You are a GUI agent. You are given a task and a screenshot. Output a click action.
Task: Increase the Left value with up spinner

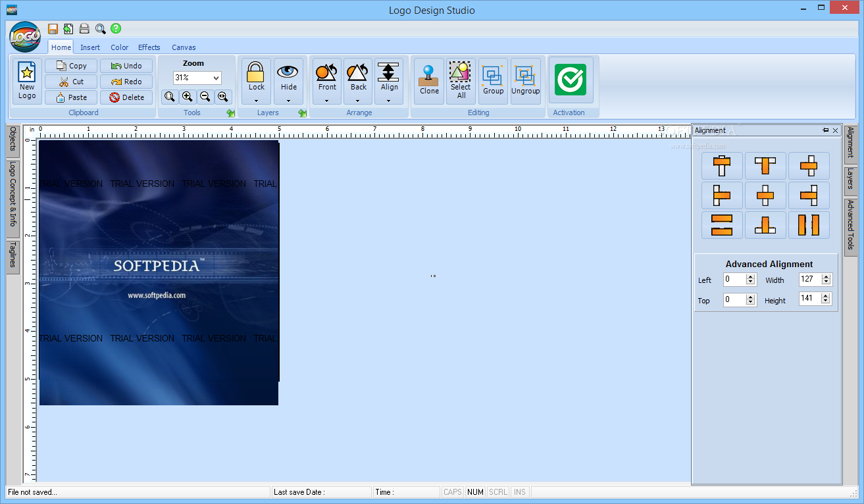click(x=751, y=276)
